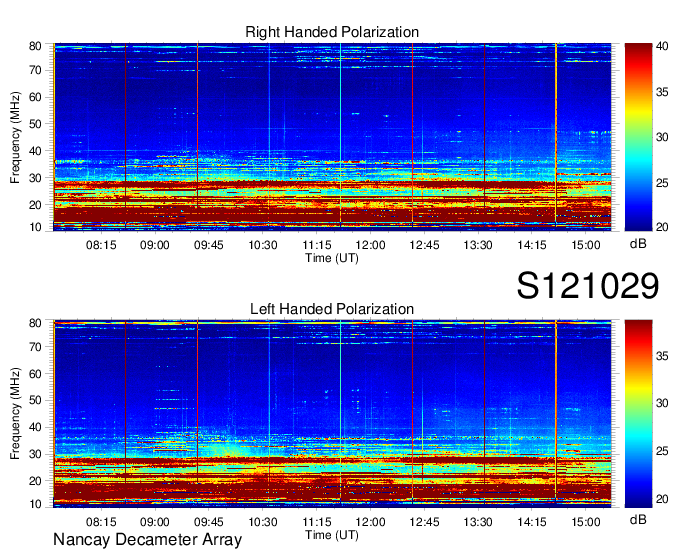Image resolution: width=680 pixels, height=552 pixels.
Task: Click the "Nancay Decameter Array" label
Action: click(147, 539)
